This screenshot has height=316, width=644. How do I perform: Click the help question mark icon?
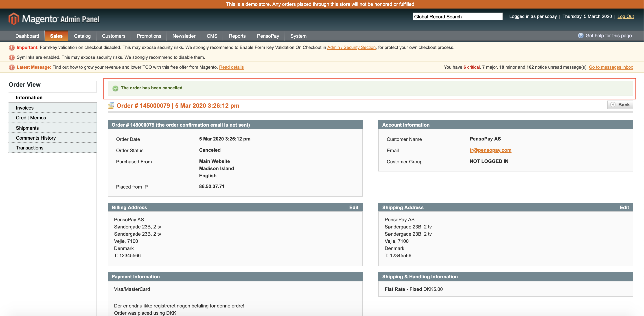(580, 36)
